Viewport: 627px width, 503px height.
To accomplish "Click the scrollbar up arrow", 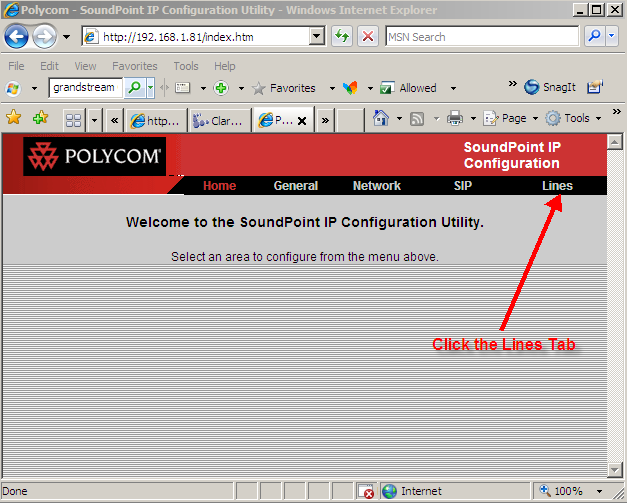I will tap(615, 142).
